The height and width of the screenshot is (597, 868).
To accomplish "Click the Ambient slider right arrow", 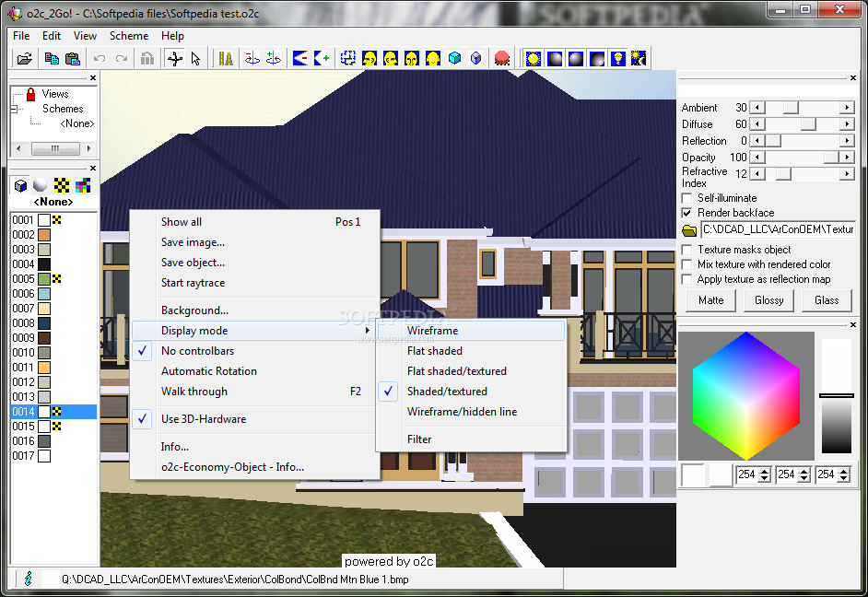I will pyautogui.click(x=847, y=108).
